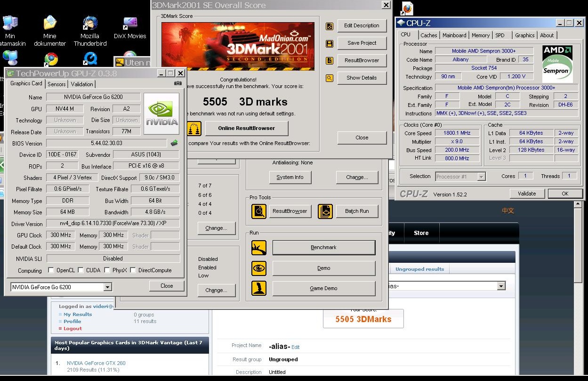Click the Batch Run icon
This screenshot has width=588, height=381.
pyautogui.click(x=325, y=211)
